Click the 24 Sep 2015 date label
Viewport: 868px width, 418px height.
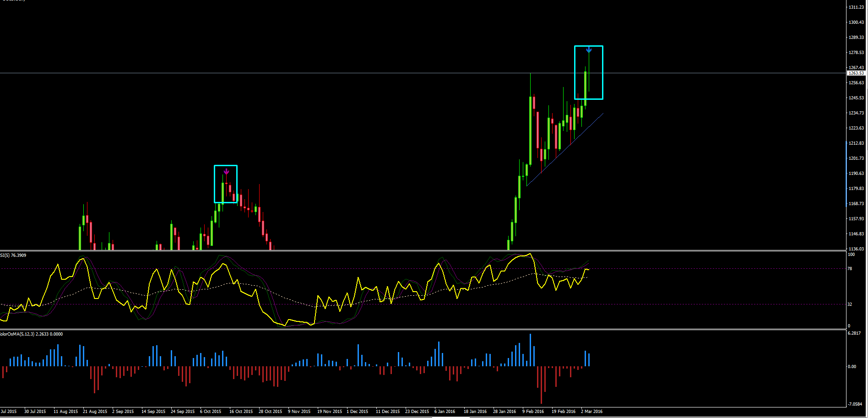(x=183, y=412)
